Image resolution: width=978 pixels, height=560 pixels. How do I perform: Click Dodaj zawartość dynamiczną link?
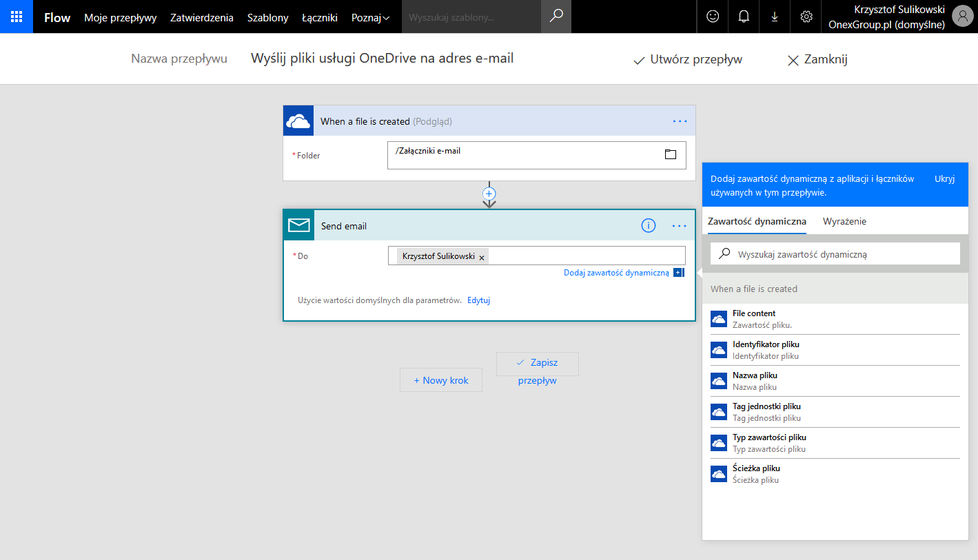616,273
